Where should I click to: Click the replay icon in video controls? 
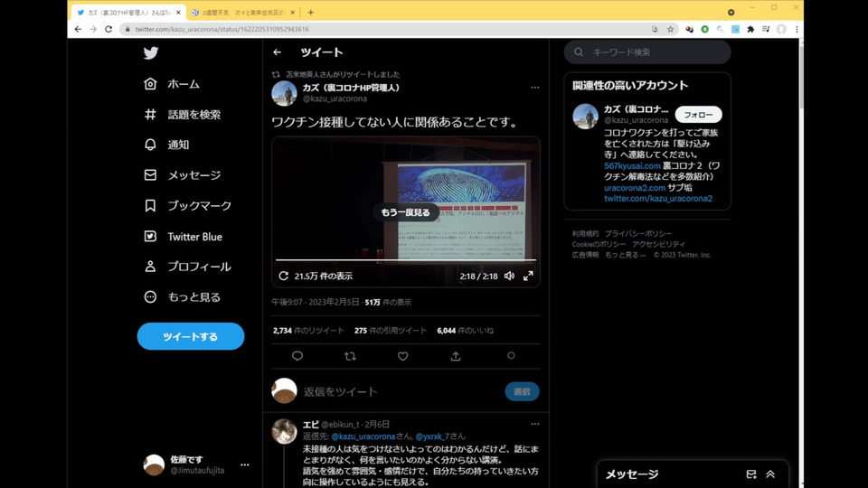coord(283,276)
